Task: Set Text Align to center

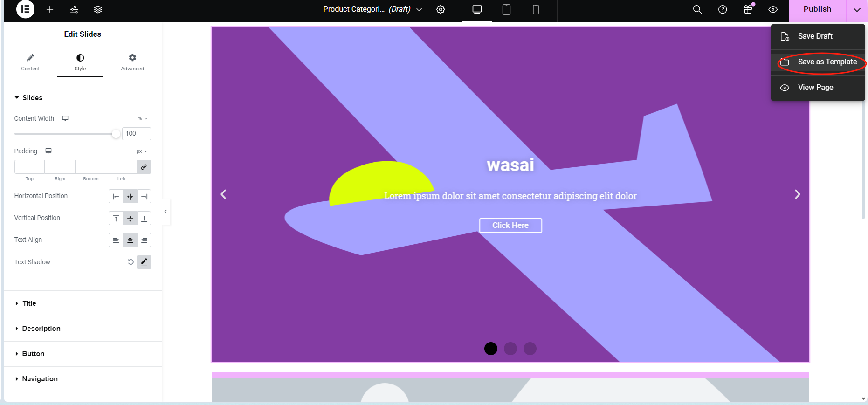Action: pos(130,240)
